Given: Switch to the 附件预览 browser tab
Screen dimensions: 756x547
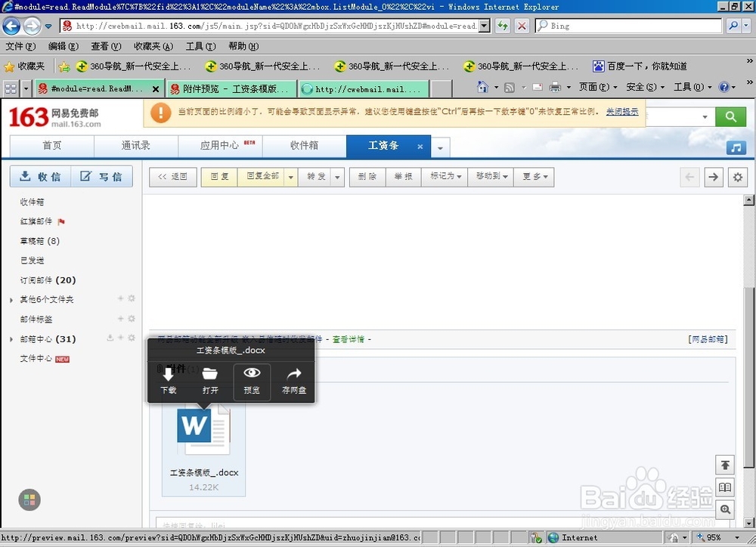Looking at the screenshot, I should [x=231, y=88].
